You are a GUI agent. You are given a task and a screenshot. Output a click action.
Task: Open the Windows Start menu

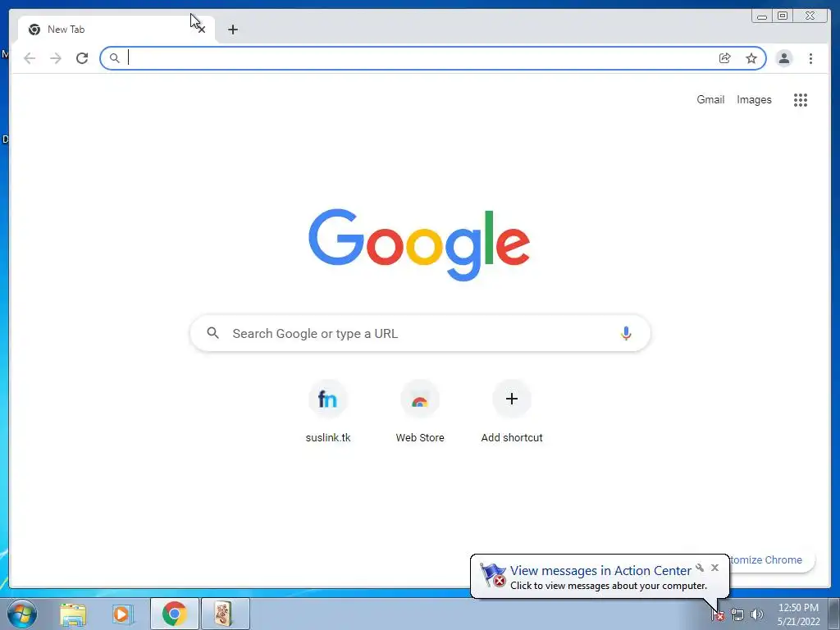pyautogui.click(x=22, y=614)
